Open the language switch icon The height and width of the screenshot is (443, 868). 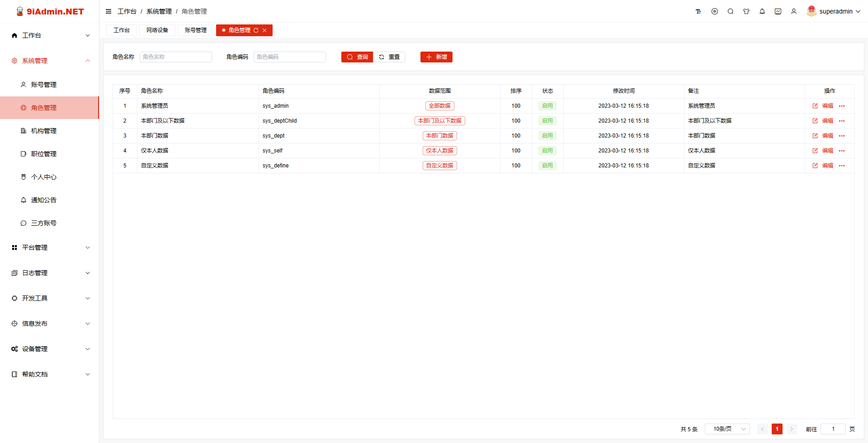pyautogui.click(x=715, y=11)
